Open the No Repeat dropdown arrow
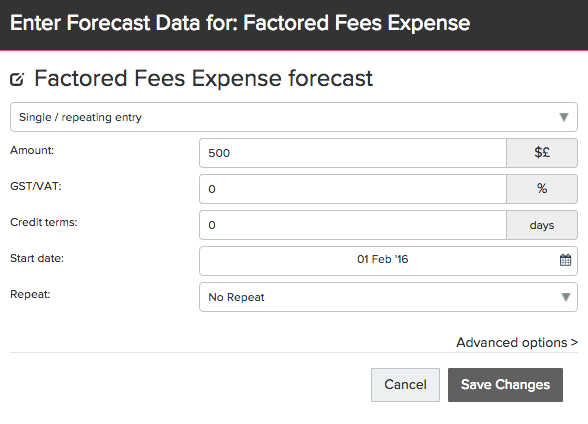This screenshot has width=588, height=424. [566, 297]
